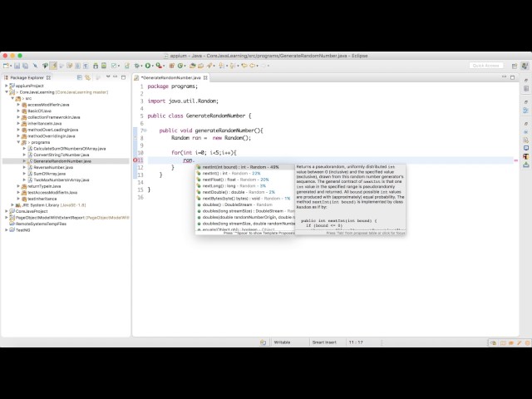The height and width of the screenshot is (399, 532).
Task: Close the GenerateRandomNumber.java editor tab
Action: coord(205,77)
